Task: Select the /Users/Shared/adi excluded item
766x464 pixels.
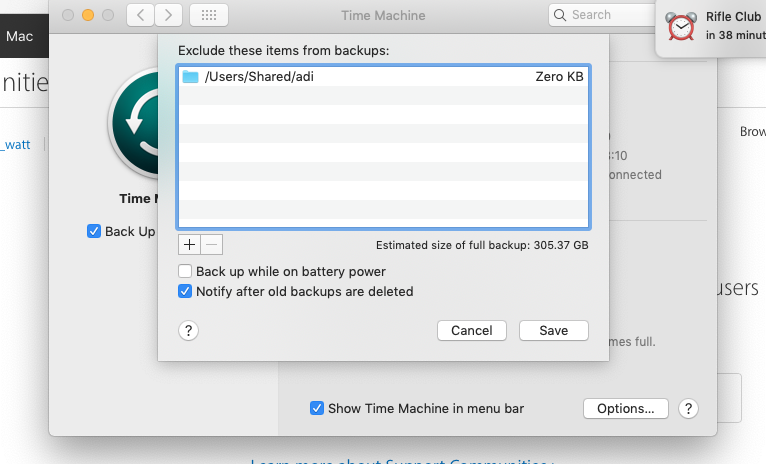Action: [x=383, y=77]
